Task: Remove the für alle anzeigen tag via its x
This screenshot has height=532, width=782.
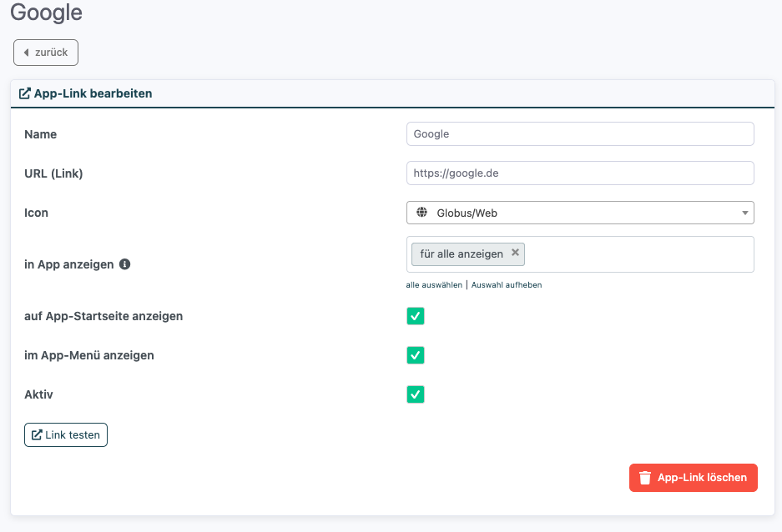Action: pos(515,253)
